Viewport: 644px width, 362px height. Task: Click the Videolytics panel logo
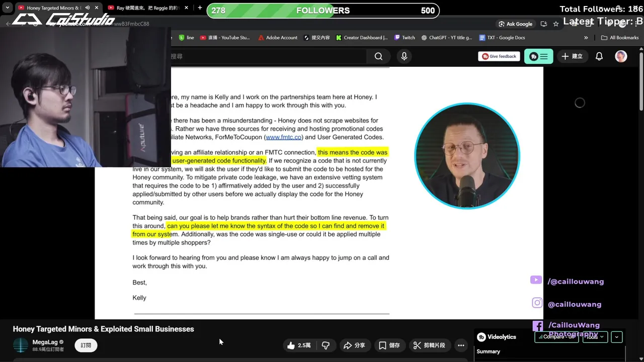point(481,337)
